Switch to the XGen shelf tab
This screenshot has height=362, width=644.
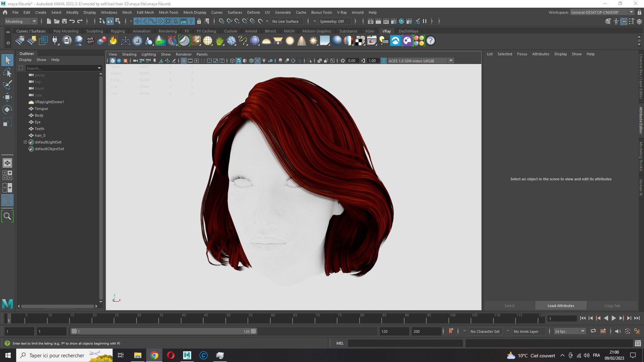pos(370,31)
